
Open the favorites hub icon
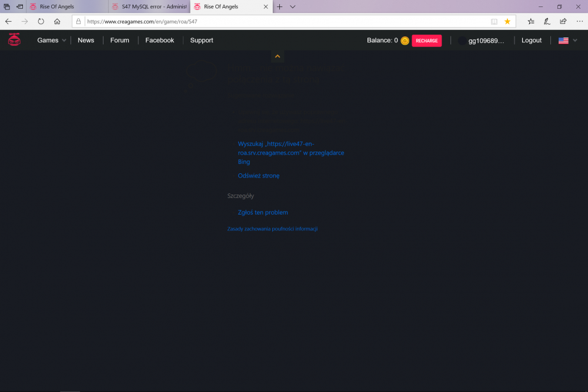531,21
